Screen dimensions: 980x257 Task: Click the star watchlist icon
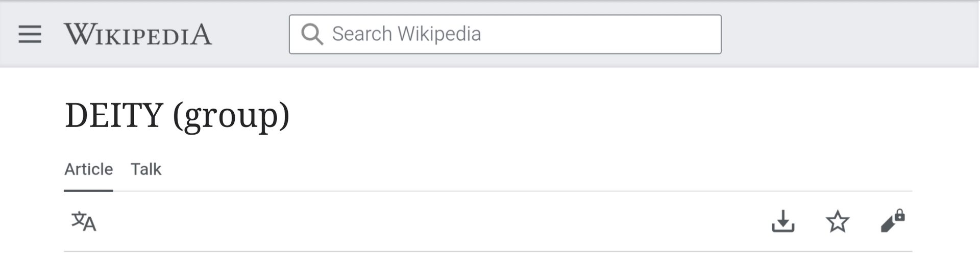[x=837, y=221]
